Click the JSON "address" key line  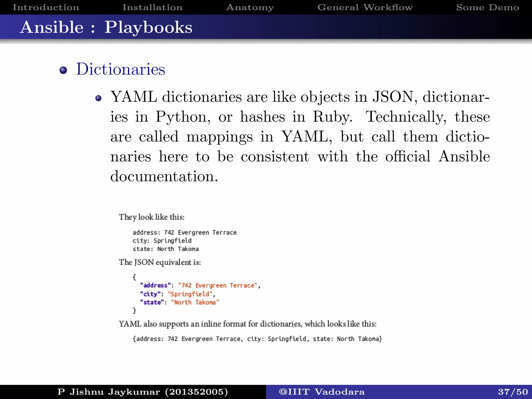pyautogui.click(x=200, y=285)
